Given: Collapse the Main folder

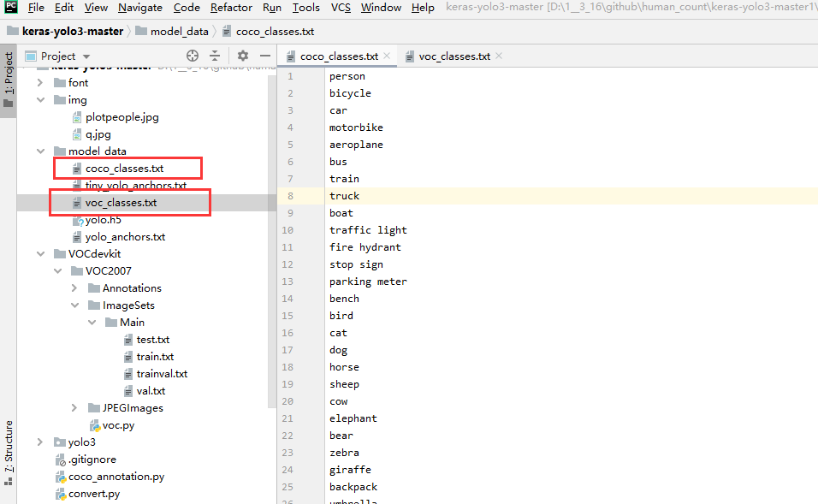Looking at the screenshot, I should click(x=92, y=323).
